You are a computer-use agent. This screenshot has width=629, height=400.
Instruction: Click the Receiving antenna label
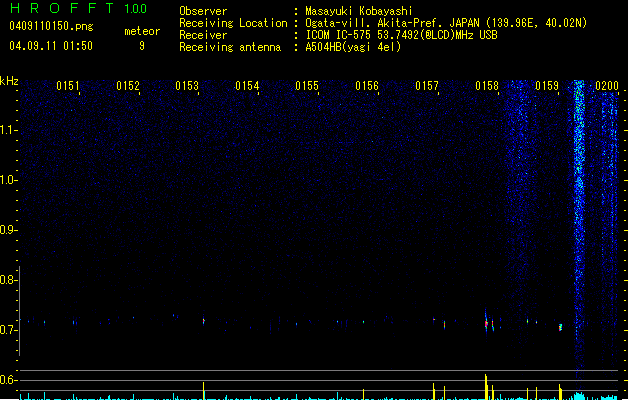coord(230,47)
